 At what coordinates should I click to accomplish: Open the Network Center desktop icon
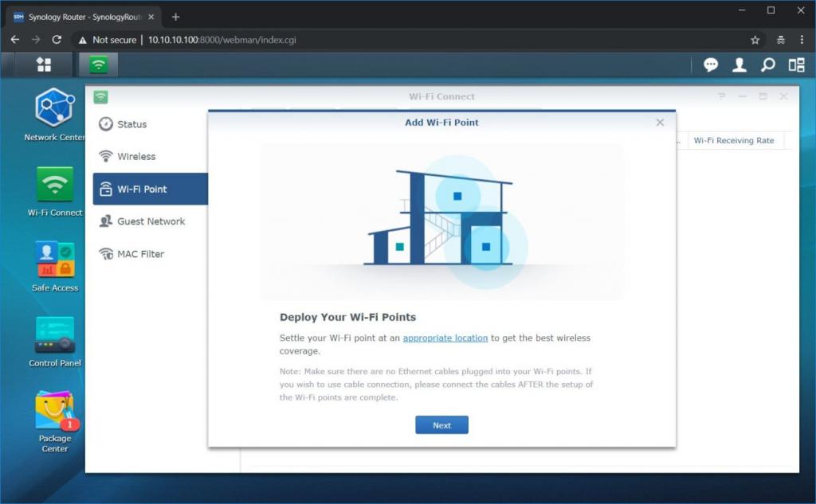54,108
